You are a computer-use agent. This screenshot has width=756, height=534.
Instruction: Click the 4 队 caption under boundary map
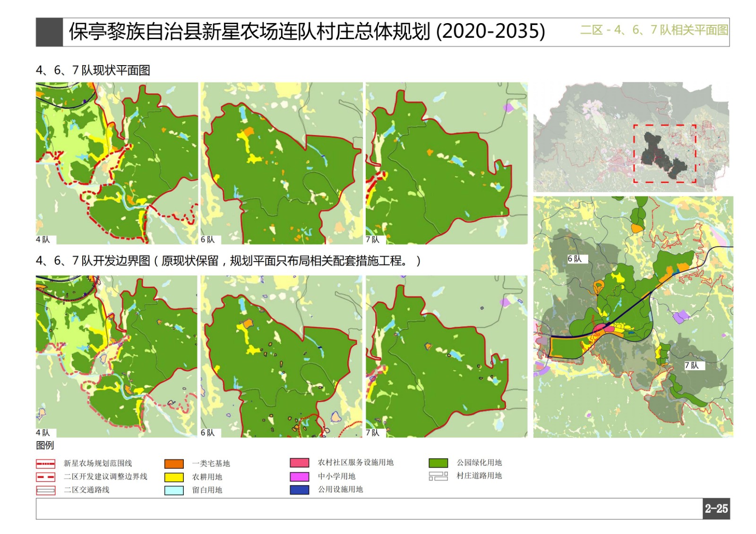43,433
